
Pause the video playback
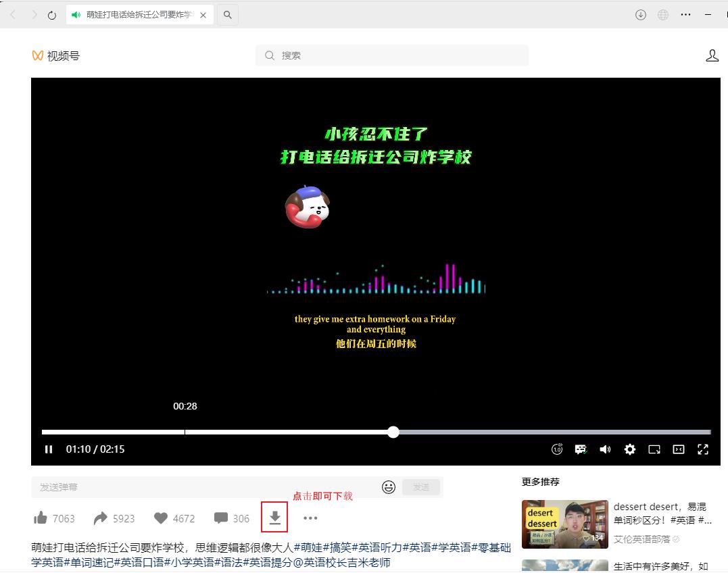coord(49,449)
